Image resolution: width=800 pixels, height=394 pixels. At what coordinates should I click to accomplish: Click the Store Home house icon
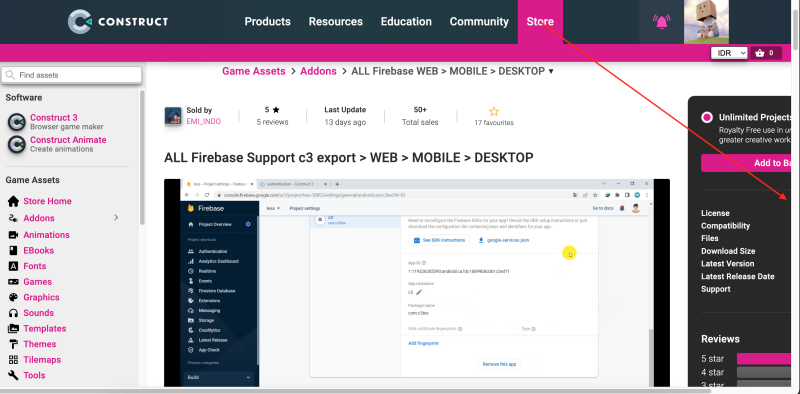[x=14, y=201]
